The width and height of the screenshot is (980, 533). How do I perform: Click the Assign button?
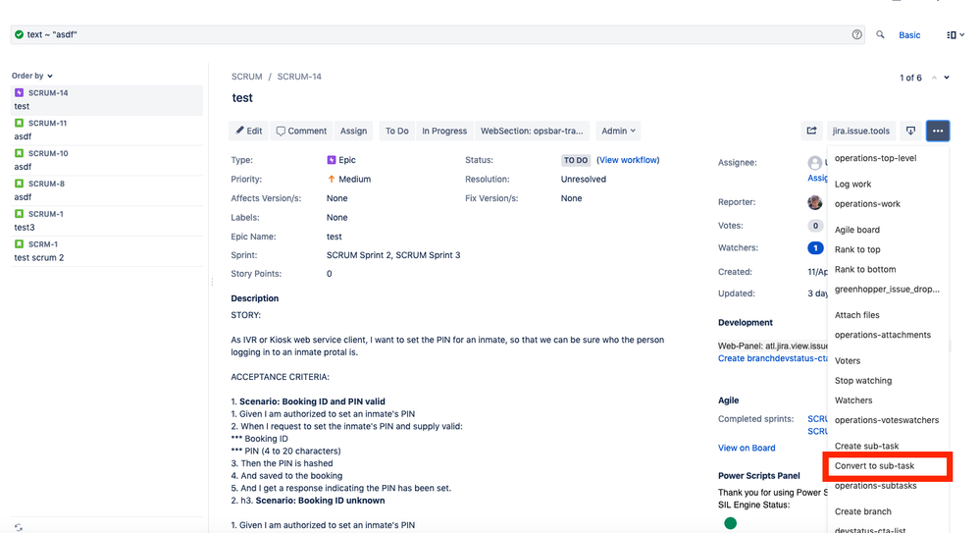[354, 131]
